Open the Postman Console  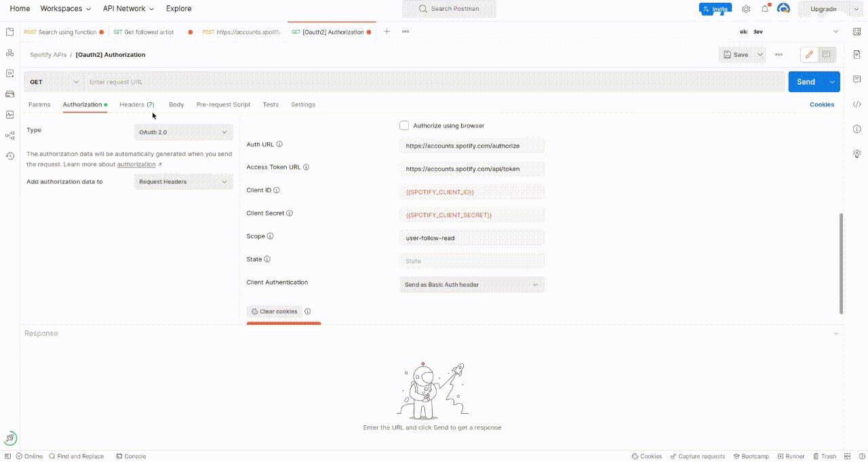(131, 456)
